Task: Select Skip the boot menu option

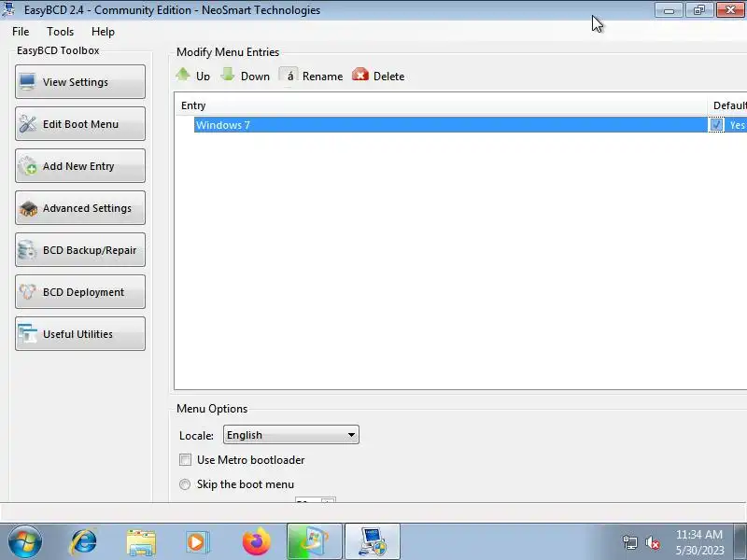Action: (x=185, y=484)
